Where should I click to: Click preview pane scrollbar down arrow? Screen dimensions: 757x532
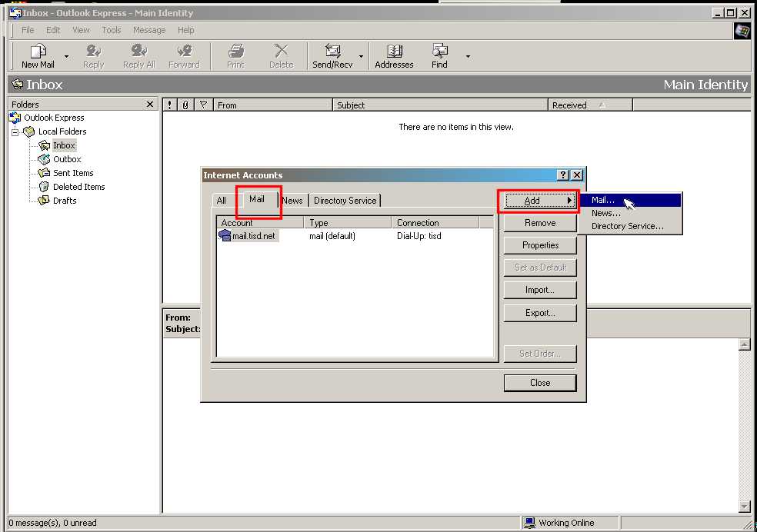[744, 507]
